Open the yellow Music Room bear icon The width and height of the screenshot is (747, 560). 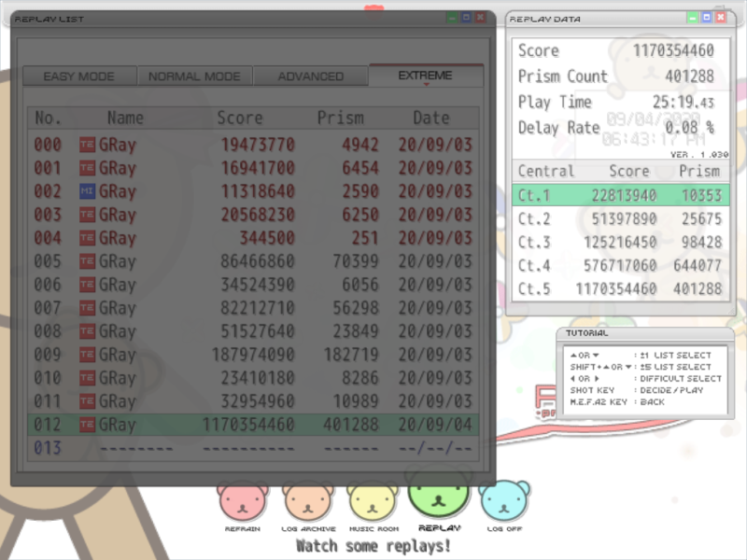[x=373, y=501]
